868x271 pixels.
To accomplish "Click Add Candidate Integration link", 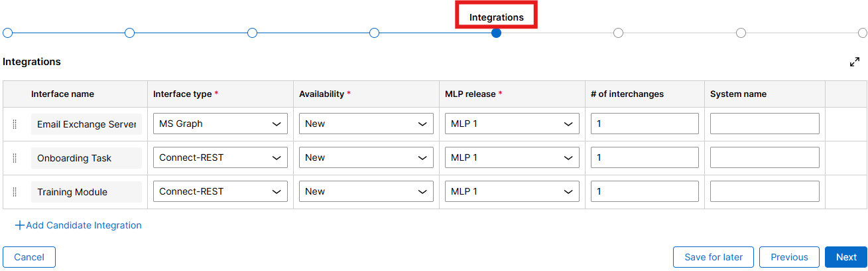I will coord(78,225).
